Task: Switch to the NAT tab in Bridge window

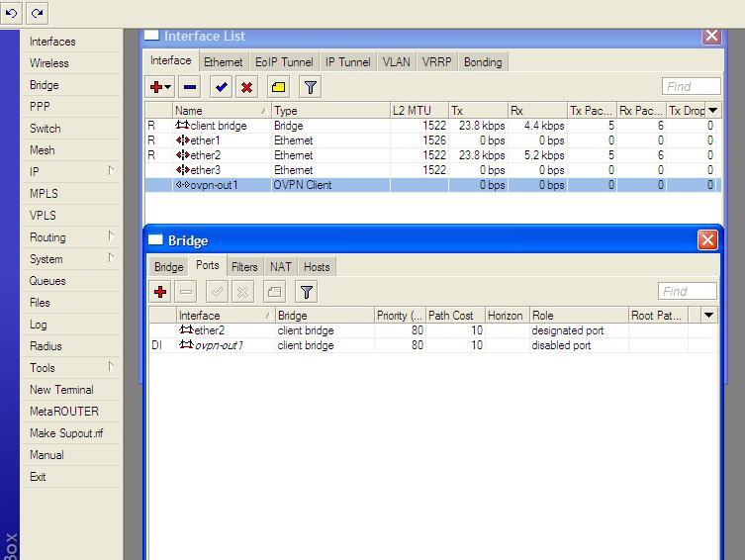Action: [x=280, y=267]
